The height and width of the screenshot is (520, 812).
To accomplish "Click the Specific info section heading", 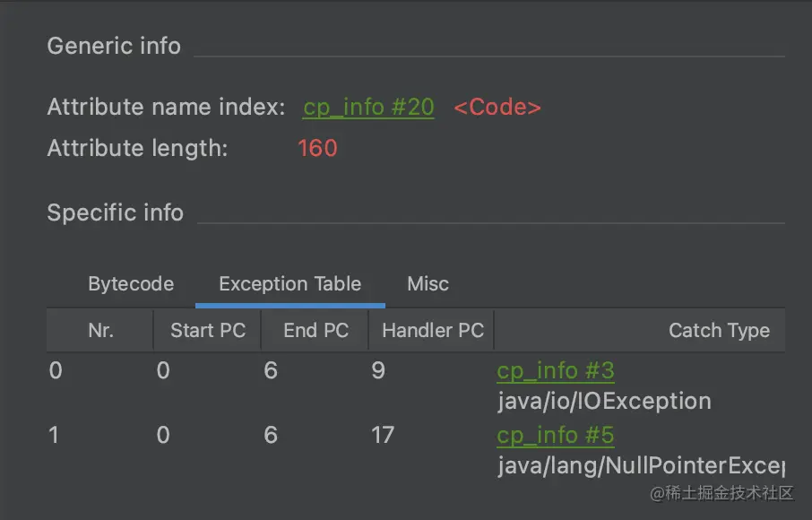I will click(115, 213).
